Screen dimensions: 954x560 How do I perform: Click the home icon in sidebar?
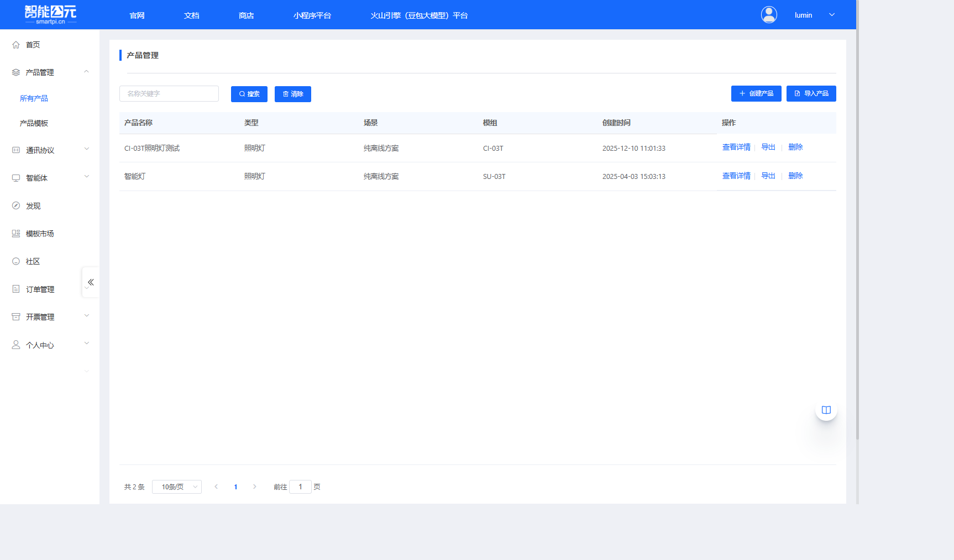[x=16, y=45]
